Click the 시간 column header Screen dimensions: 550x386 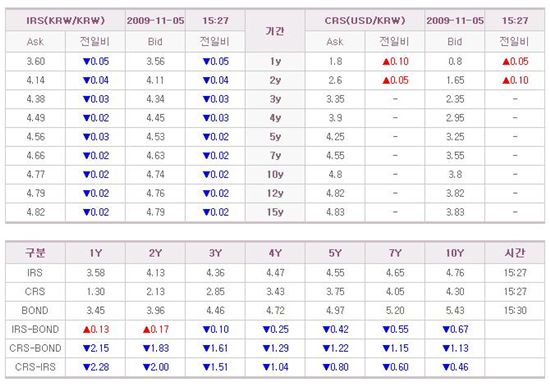click(x=515, y=253)
